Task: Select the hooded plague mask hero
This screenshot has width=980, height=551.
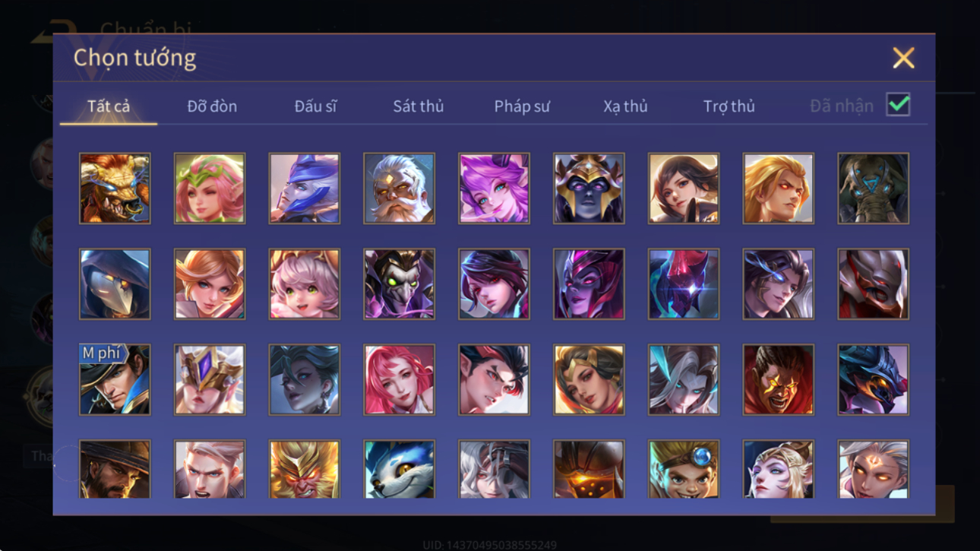Action: [x=115, y=284]
